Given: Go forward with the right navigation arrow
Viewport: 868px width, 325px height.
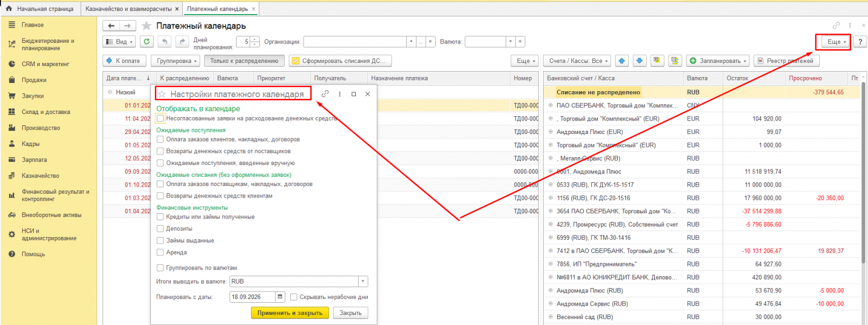Looking at the screenshot, I should (127, 26).
